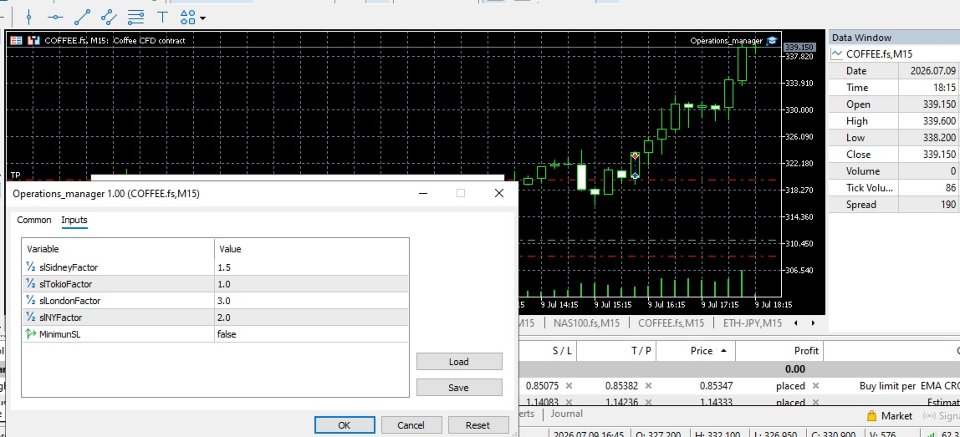Click the Load button
The image size is (960, 437).
(x=459, y=361)
